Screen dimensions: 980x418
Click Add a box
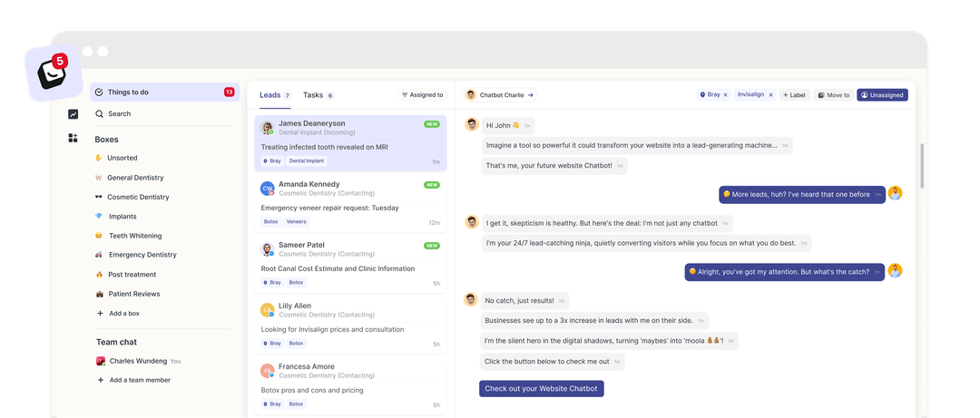pos(118,313)
